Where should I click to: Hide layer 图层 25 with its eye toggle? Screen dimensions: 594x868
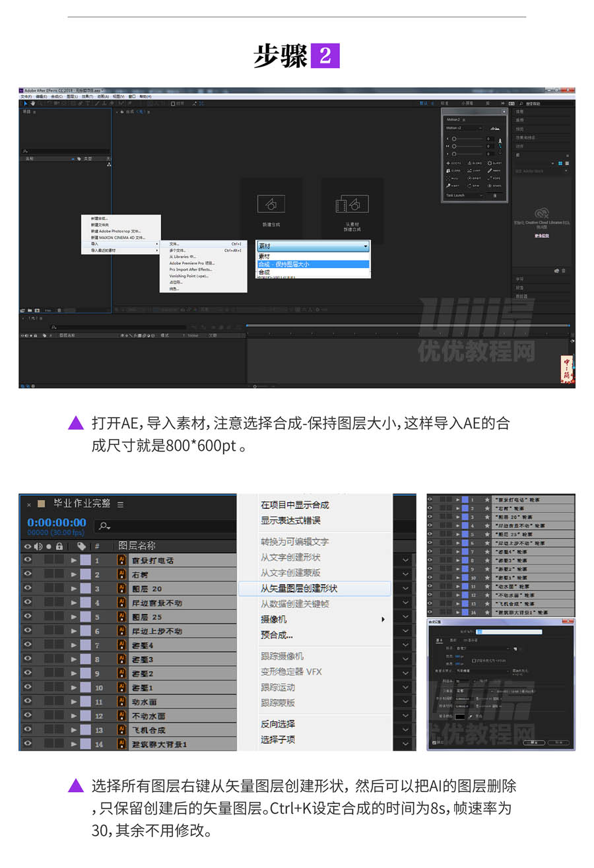28,617
